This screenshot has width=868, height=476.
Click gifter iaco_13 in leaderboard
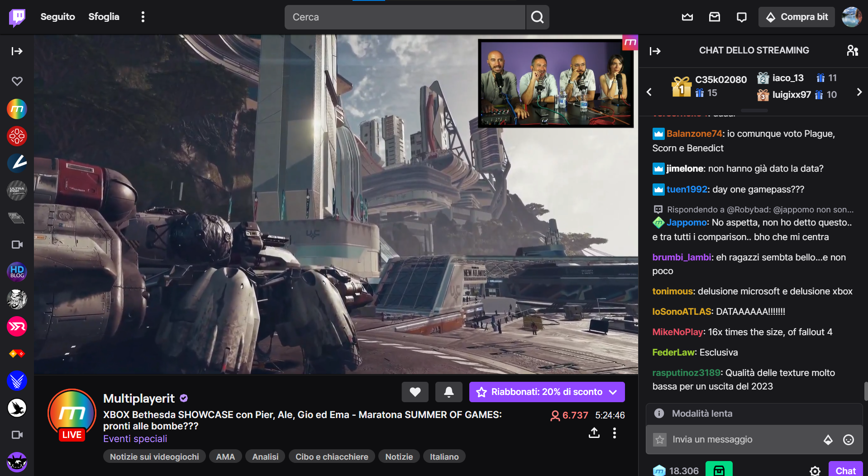click(788, 78)
